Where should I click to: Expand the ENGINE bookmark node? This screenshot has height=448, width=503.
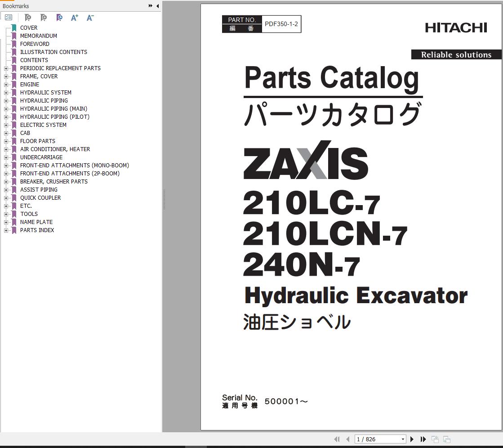coord(6,85)
